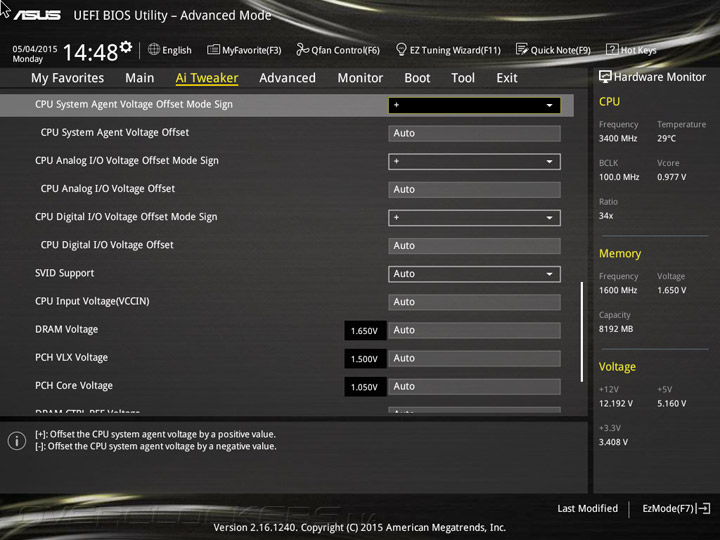Switch to the Main tab
720x540 pixels.
[x=140, y=78]
